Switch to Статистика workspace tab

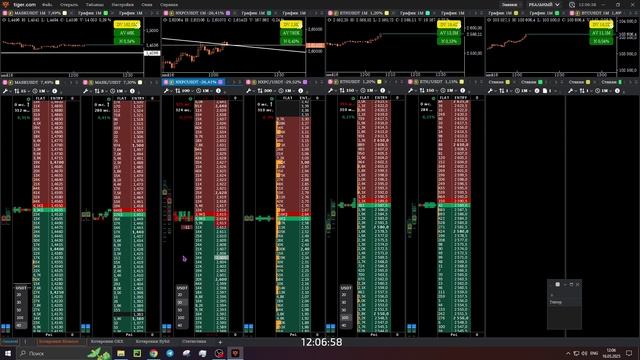(x=194, y=342)
